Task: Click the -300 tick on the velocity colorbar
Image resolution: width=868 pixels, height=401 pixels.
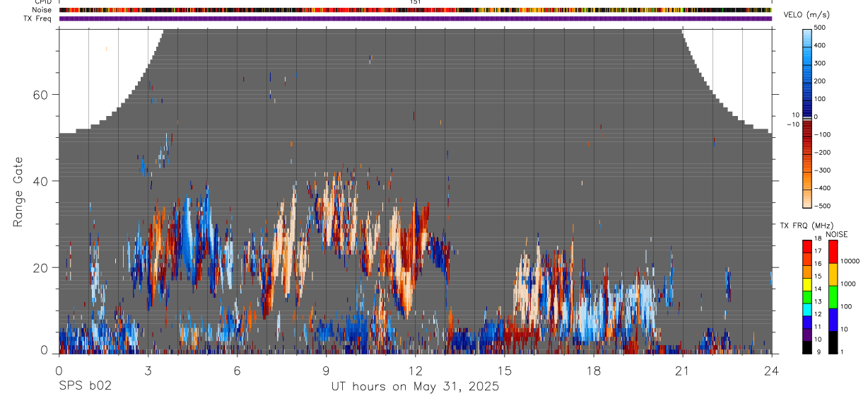Action: pos(823,170)
